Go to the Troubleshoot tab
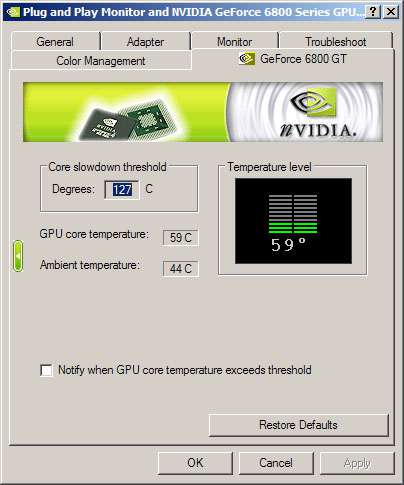The image size is (404, 485). [x=336, y=42]
